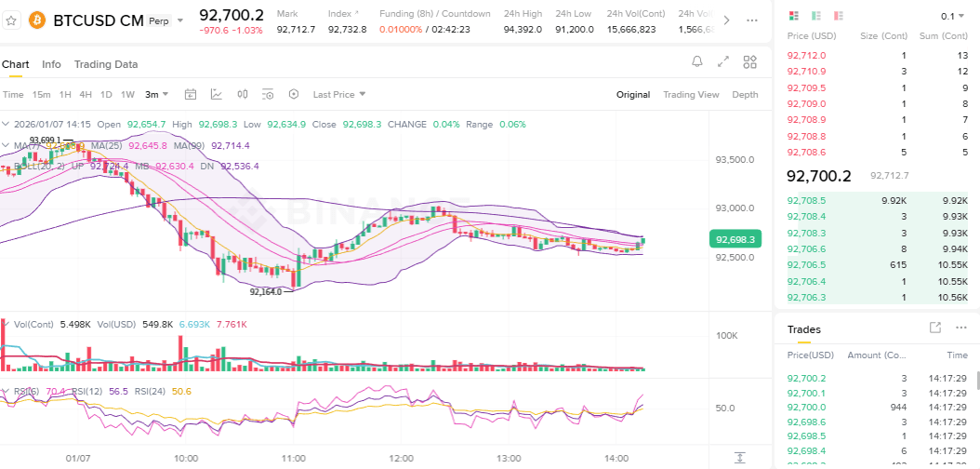Open the three-dot more menu in header
980x469 pixels.
point(752,20)
